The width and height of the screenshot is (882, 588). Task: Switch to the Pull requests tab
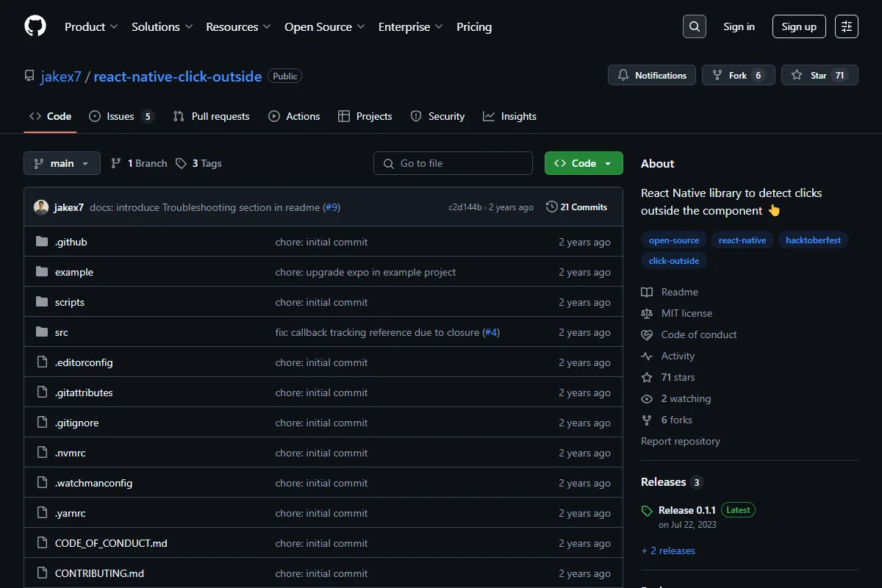point(212,116)
